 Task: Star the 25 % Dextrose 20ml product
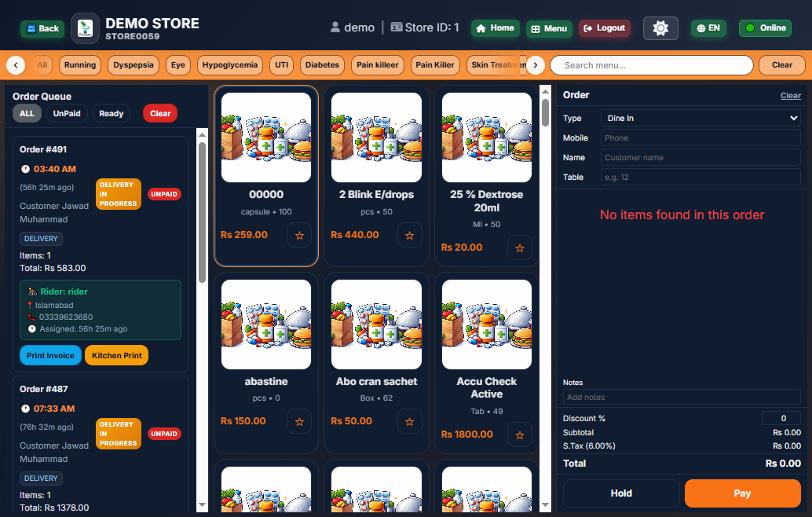pos(520,248)
